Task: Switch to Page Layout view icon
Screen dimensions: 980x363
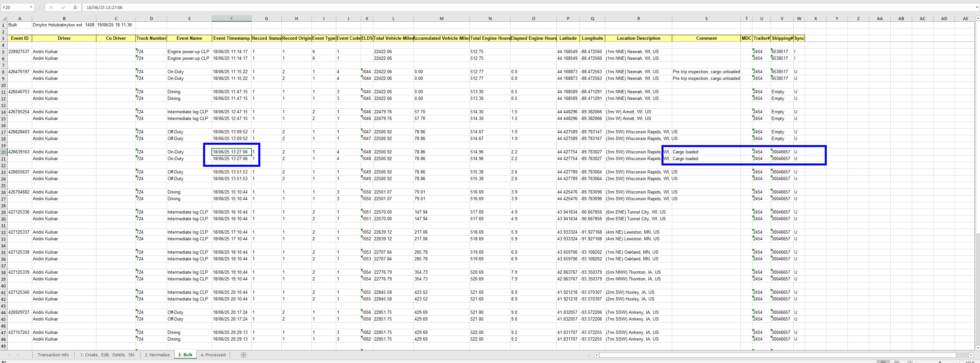Action: tap(897, 361)
